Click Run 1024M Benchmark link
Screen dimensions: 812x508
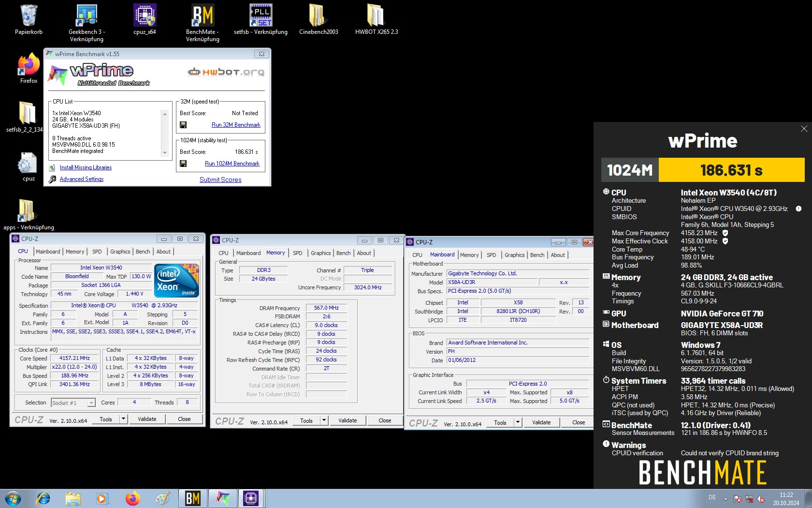[232, 164]
